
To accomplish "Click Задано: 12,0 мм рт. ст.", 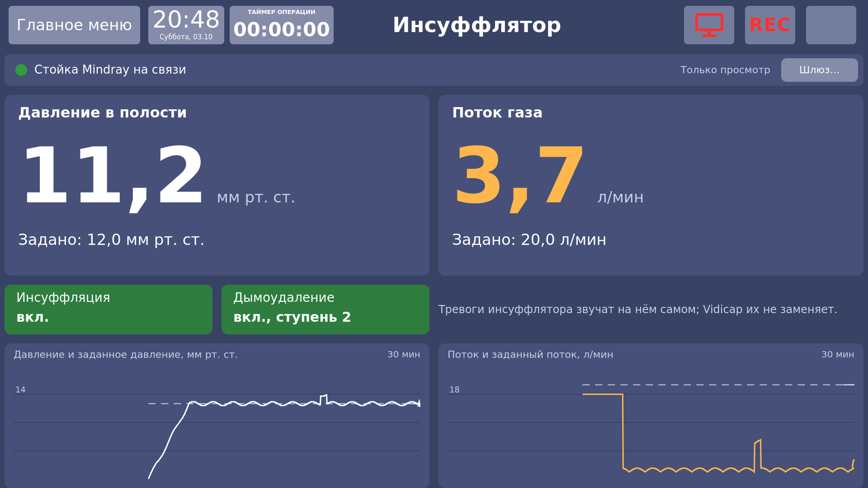I will (x=111, y=239).
